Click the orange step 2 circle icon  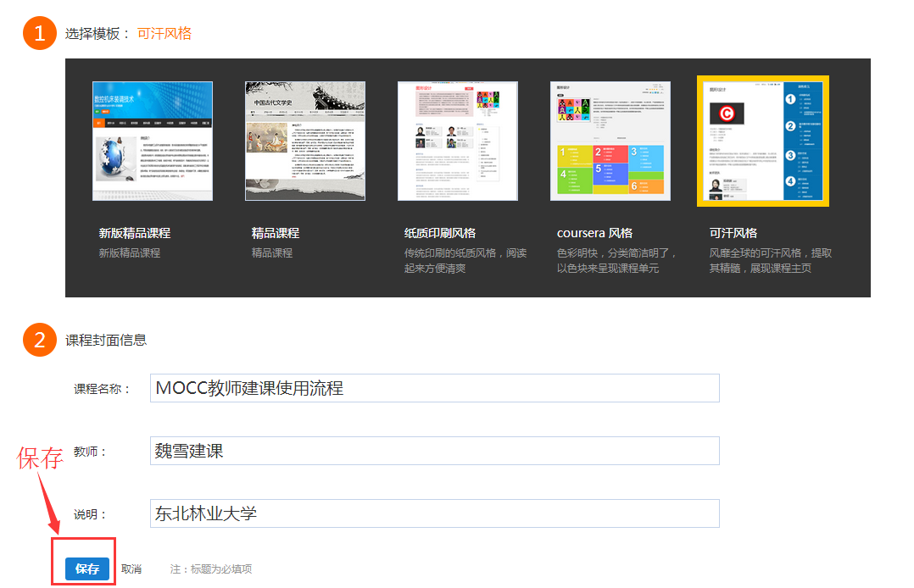[x=39, y=340]
